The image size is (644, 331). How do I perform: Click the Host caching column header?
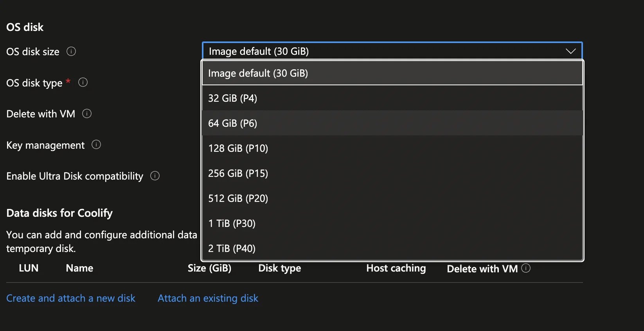[x=396, y=268]
